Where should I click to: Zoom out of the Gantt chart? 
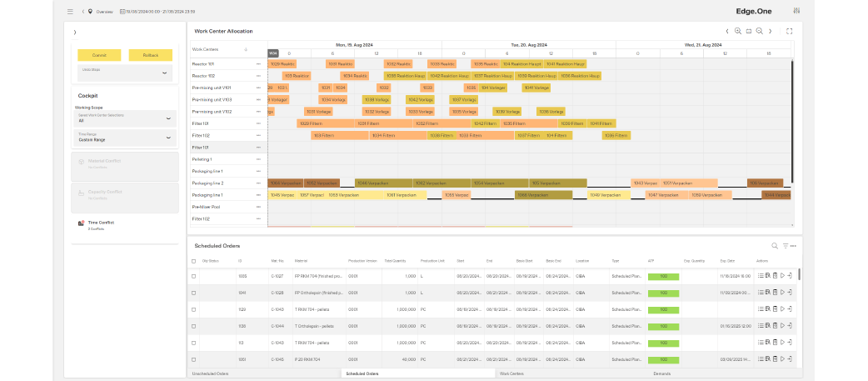point(759,31)
